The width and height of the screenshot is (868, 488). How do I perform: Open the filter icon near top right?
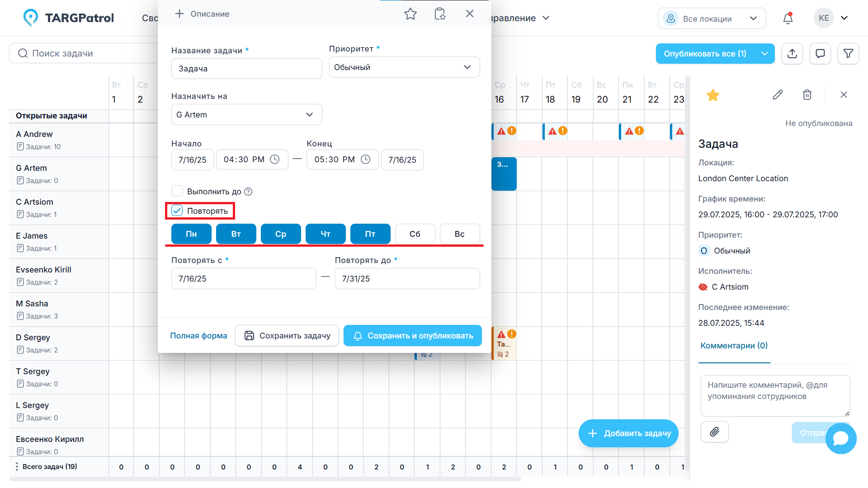(848, 53)
